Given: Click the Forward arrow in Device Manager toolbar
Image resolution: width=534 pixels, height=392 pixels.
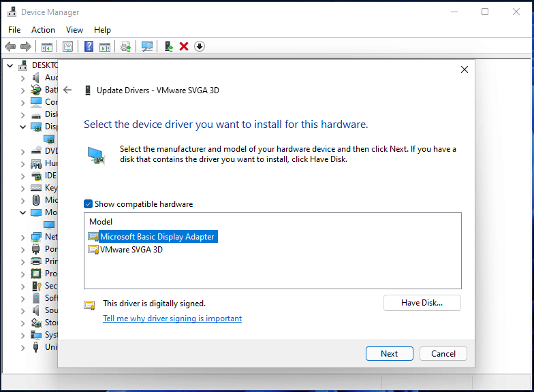Looking at the screenshot, I should tap(26, 46).
